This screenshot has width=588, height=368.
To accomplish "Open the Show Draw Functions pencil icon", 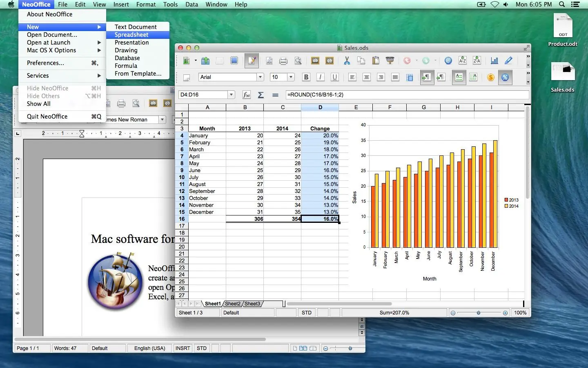I will click(x=508, y=61).
